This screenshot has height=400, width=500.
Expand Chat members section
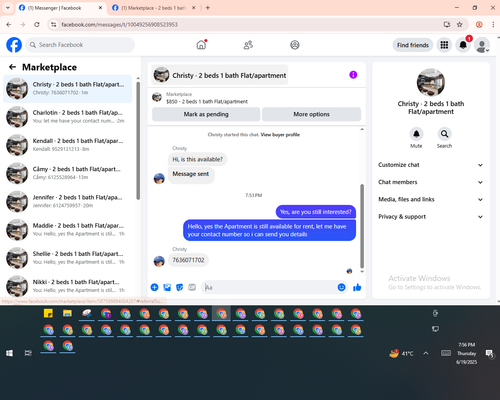point(431,182)
